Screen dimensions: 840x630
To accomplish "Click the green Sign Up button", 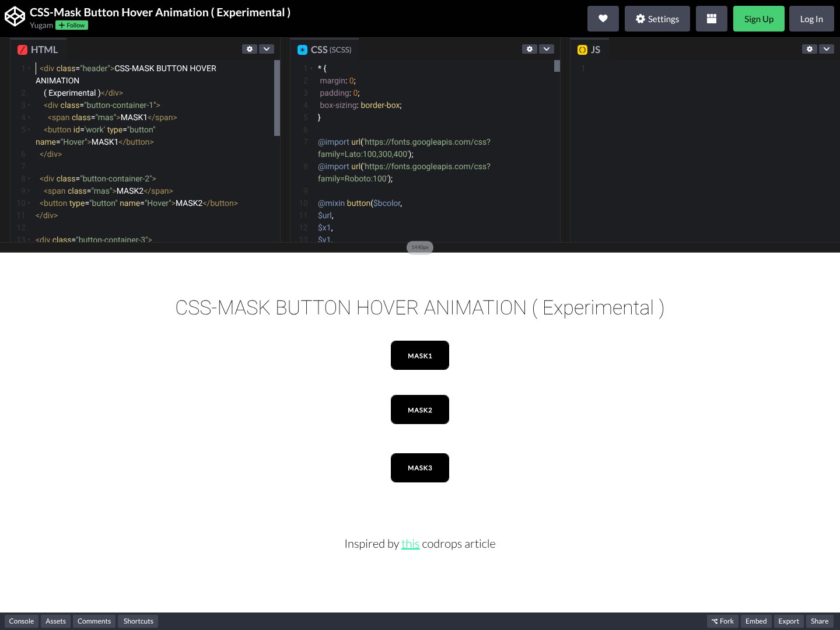I will point(758,19).
